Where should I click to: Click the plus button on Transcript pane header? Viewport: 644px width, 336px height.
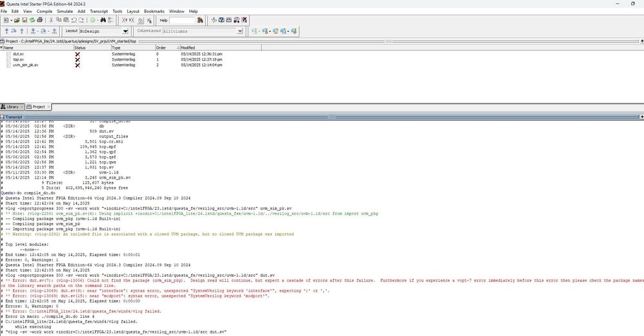[642, 117]
